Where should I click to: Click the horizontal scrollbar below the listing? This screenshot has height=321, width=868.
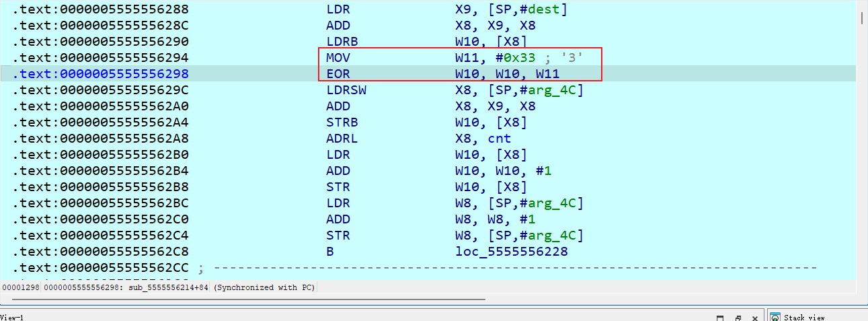click(x=242, y=298)
